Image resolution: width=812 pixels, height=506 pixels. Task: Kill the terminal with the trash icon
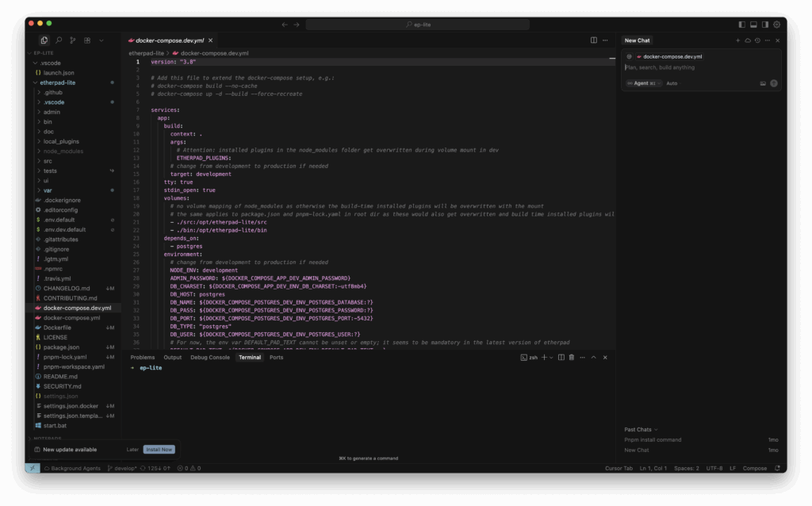(x=572, y=358)
